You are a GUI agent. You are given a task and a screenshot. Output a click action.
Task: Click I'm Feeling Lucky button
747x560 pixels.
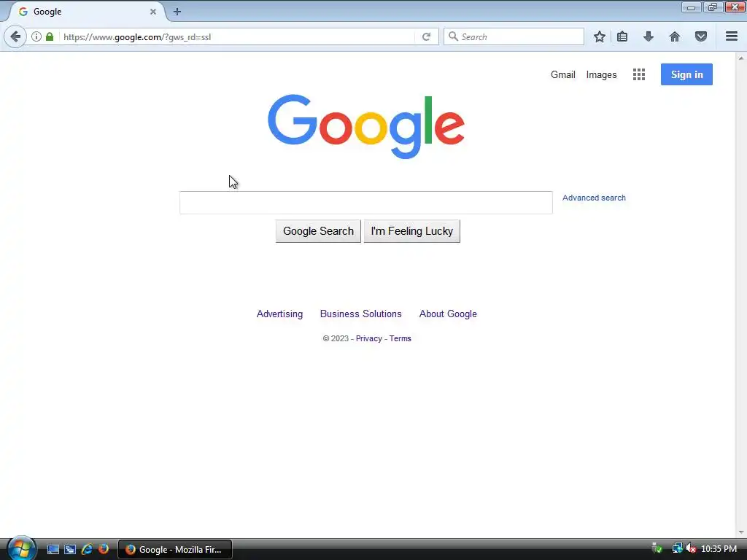click(x=411, y=231)
